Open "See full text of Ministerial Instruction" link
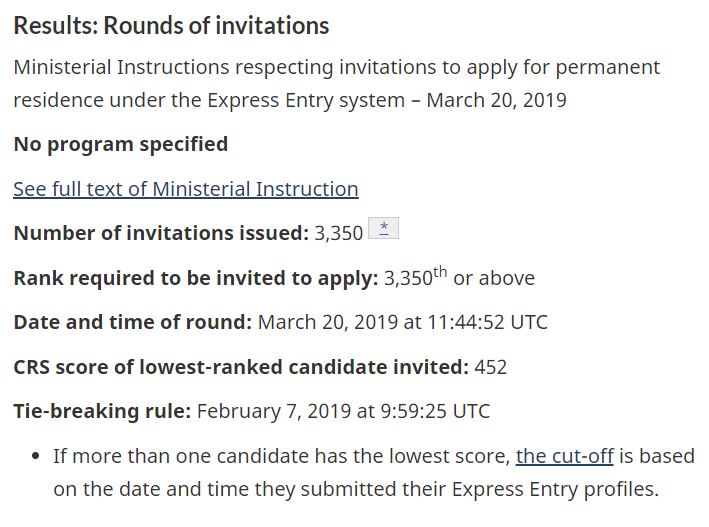709x527 pixels. 185,189
